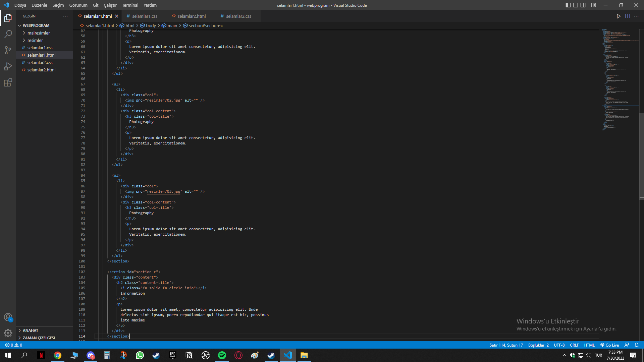
Task: Open the Extensions view
Action: [8, 82]
